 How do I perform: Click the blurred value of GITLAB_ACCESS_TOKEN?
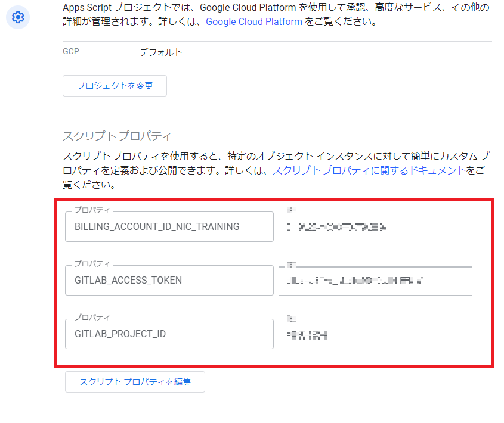click(354, 281)
